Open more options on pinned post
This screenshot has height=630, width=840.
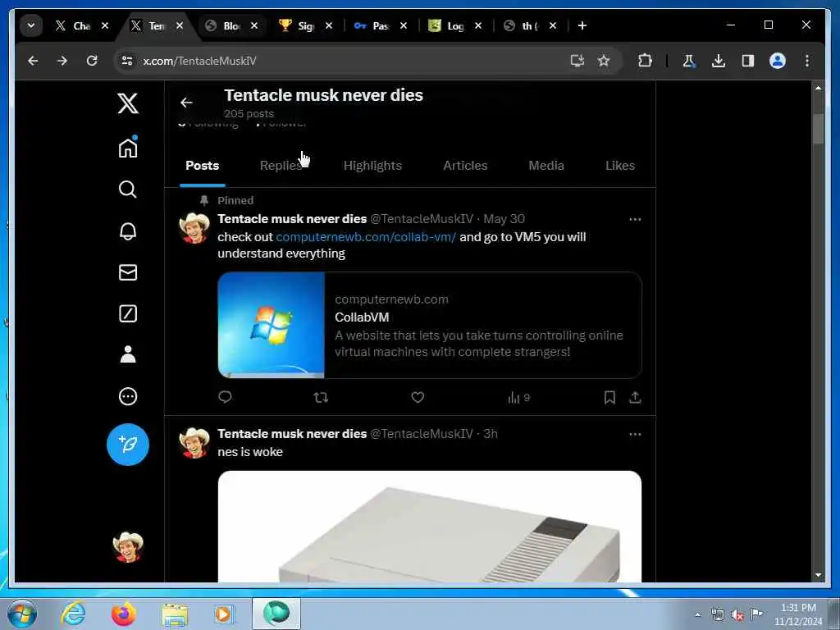[x=635, y=219]
